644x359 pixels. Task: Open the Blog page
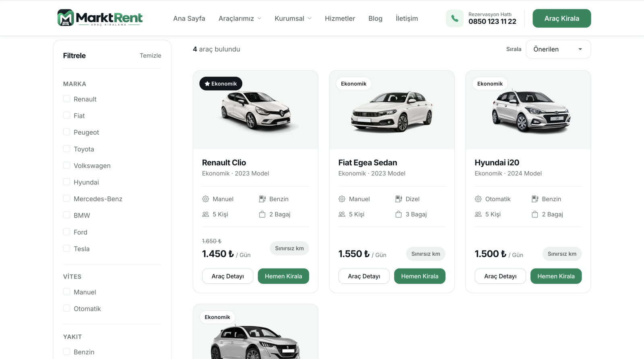(376, 18)
